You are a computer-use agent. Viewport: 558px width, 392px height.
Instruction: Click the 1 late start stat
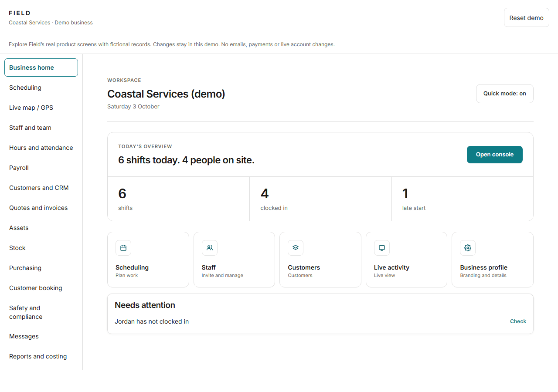(x=463, y=199)
